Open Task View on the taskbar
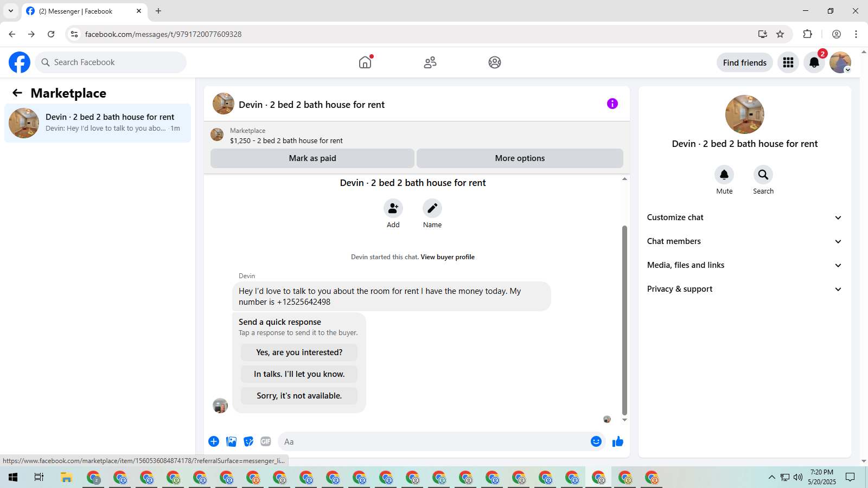The image size is (868, 488). tap(39, 477)
